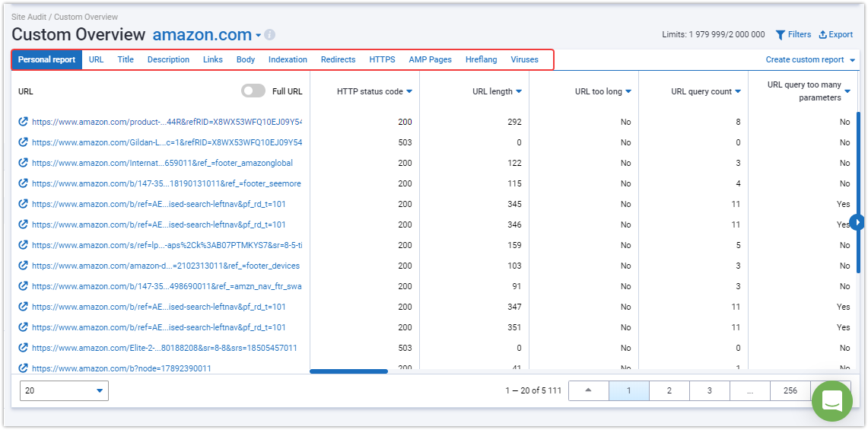Open the Elite-2-...srs=18505457011 URL link
The height and width of the screenshot is (430, 868).
[x=164, y=348]
